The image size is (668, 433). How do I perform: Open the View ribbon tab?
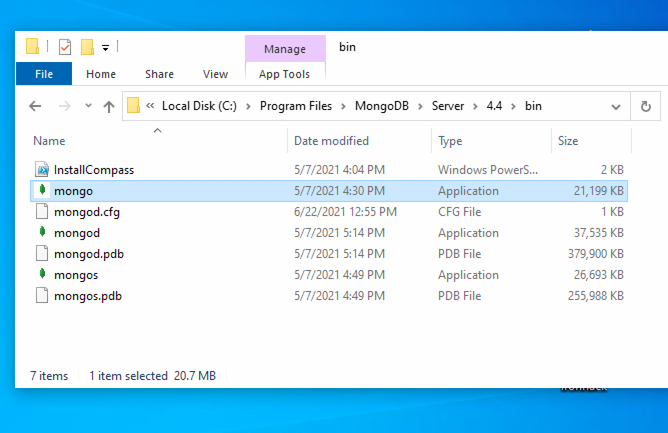point(215,74)
